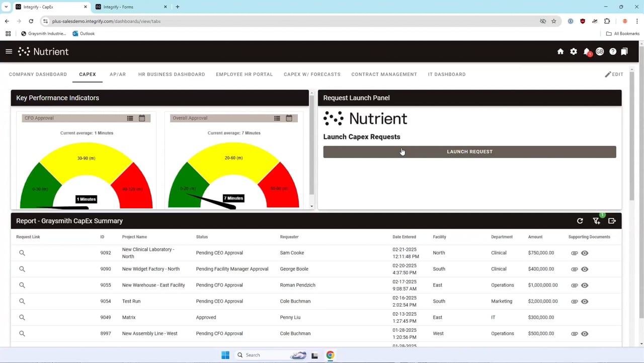The width and height of the screenshot is (644, 363).
Task: Show list view for Overall Approval gauge
Action: 277,118
